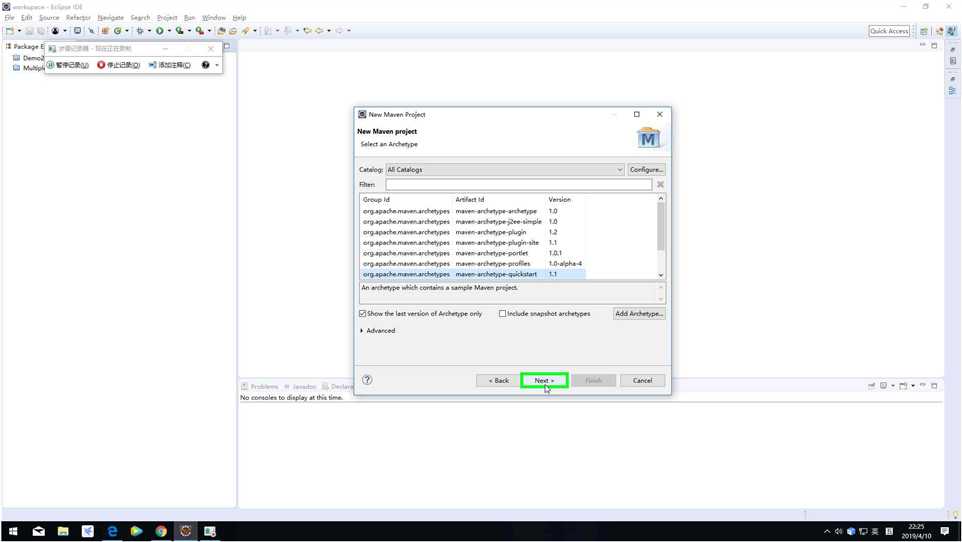Open the notification center icon in the tray

pos(945,532)
